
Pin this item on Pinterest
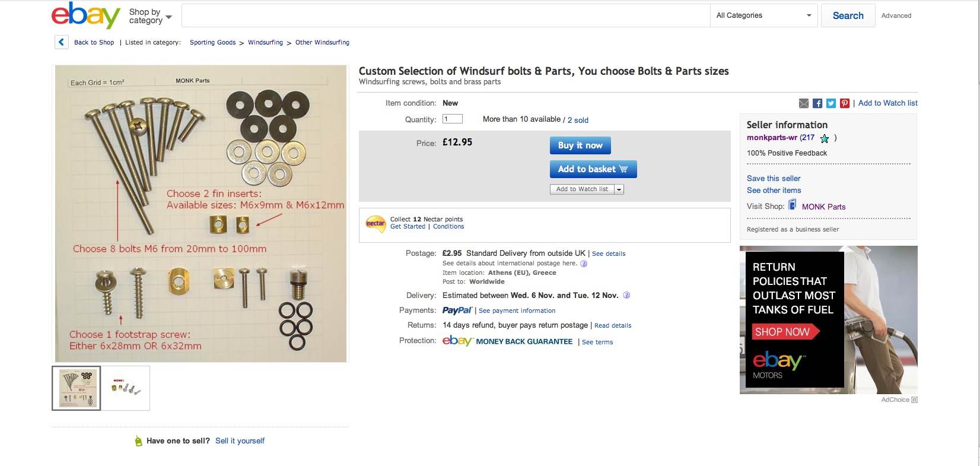(845, 103)
